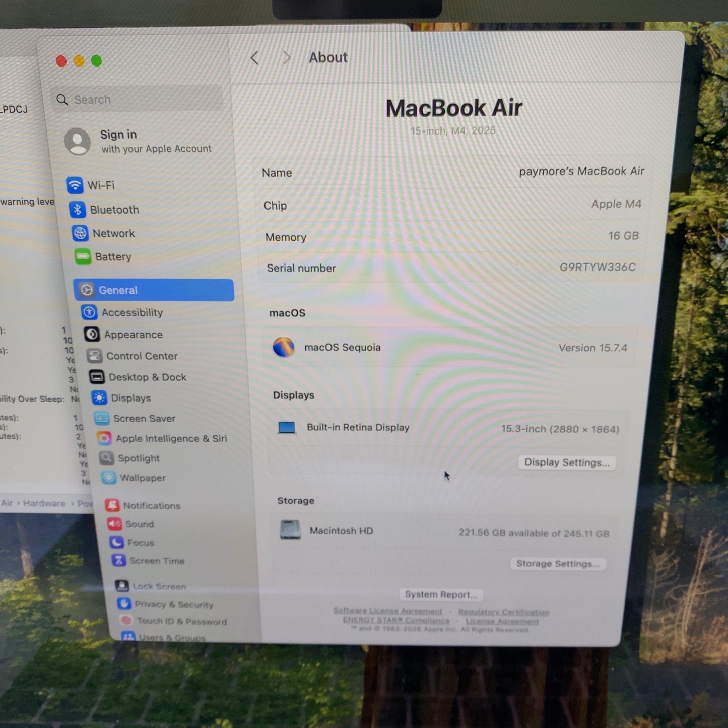The image size is (728, 728).
Task: Click serial number G9RTYW336C
Action: click(598, 267)
